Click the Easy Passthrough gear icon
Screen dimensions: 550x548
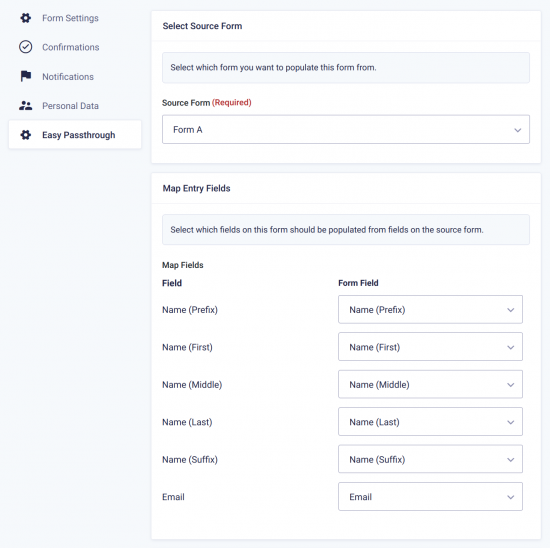(26, 135)
